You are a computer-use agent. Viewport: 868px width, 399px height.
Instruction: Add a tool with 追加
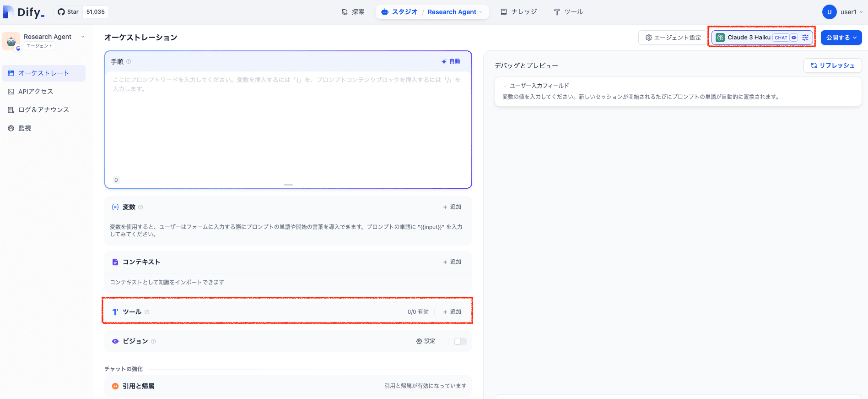pyautogui.click(x=452, y=312)
